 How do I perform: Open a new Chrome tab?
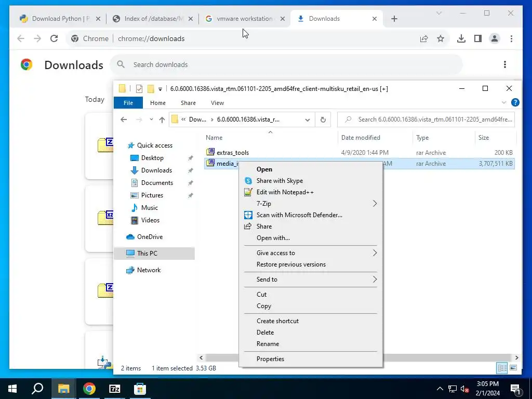click(x=394, y=19)
